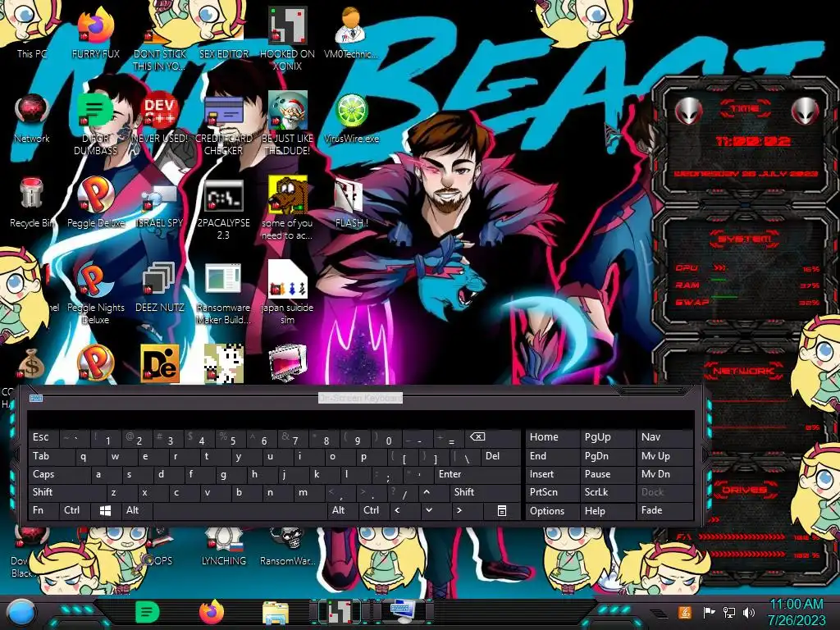Click the up arrow key
840x630 pixels.
[x=435, y=492]
